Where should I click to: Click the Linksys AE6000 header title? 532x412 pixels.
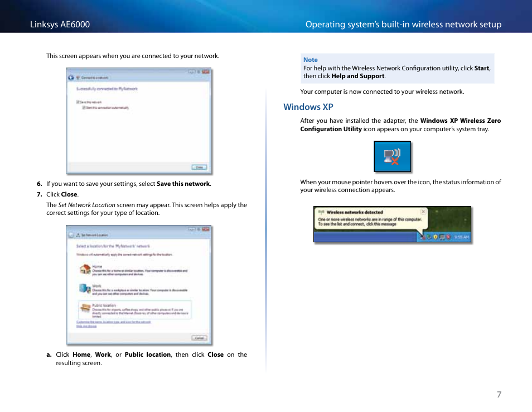click(x=60, y=25)
